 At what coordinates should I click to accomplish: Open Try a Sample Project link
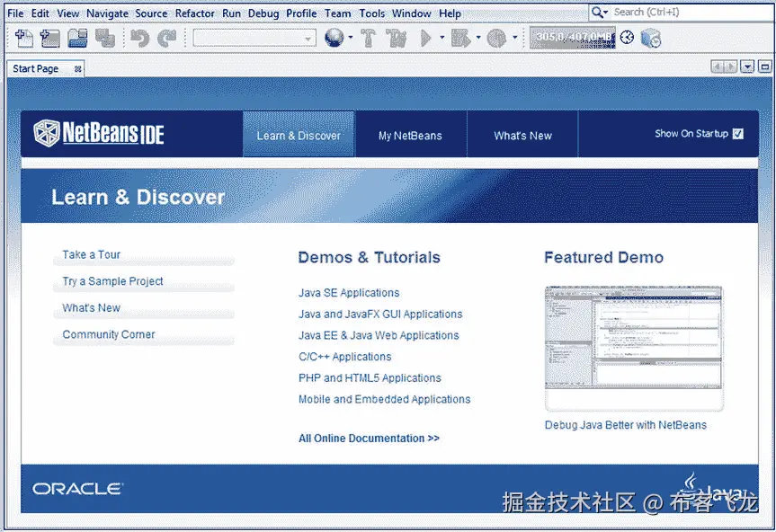[x=112, y=281]
